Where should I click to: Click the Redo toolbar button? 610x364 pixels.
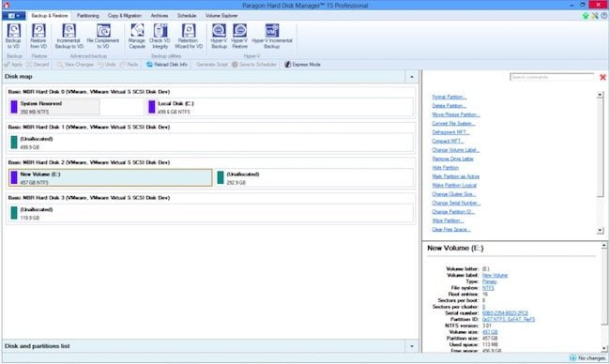click(x=130, y=65)
